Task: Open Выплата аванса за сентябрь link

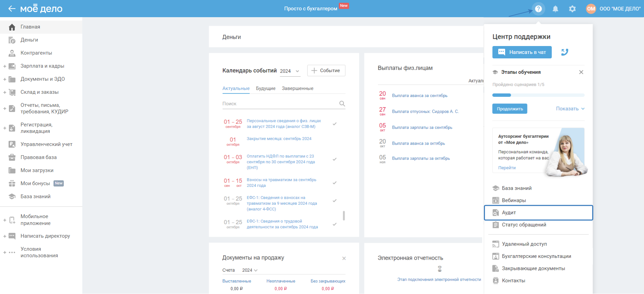Action: [420, 95]
